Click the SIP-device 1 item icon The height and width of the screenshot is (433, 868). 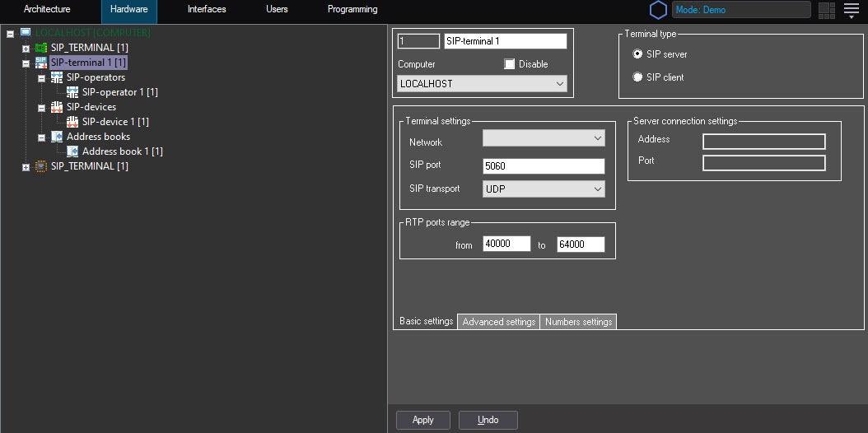click(72, 122)
